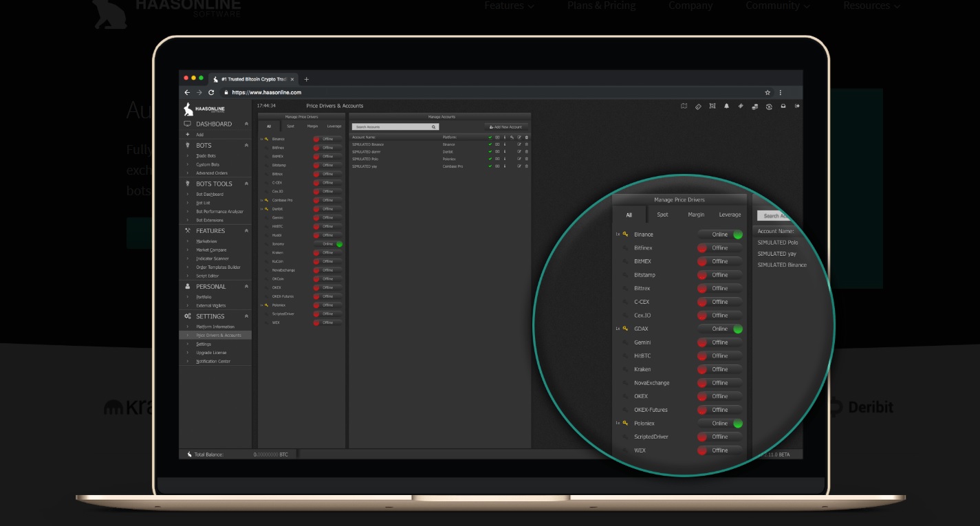Click the bitcoin refresh circle icon
The width and height of the screenshot is (980, 526).
pyautogui.click(x=769, y=106)
